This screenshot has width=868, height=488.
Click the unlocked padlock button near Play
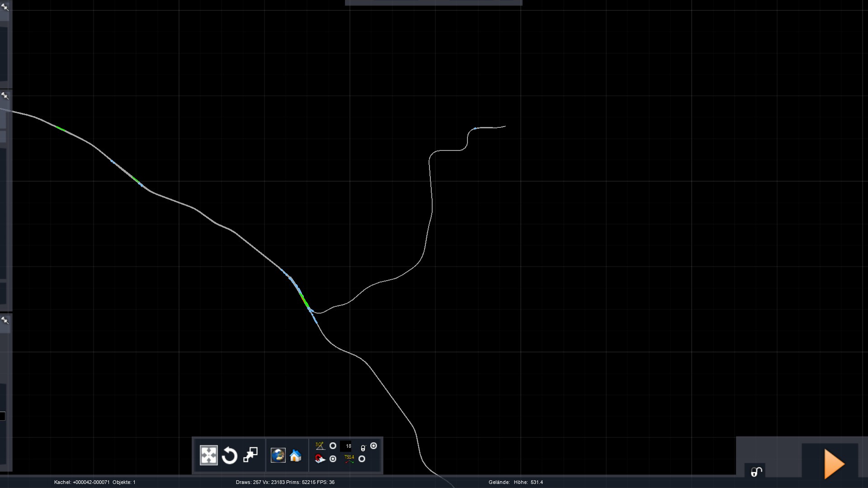[756, 472]
